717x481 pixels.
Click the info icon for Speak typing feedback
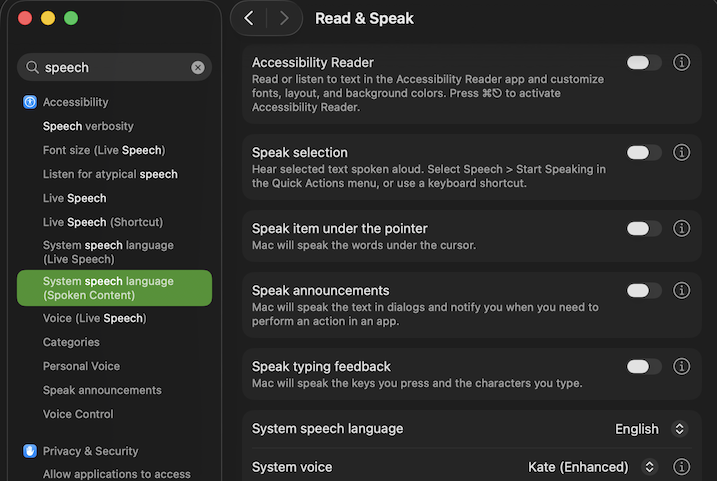[x=682, y=367]
